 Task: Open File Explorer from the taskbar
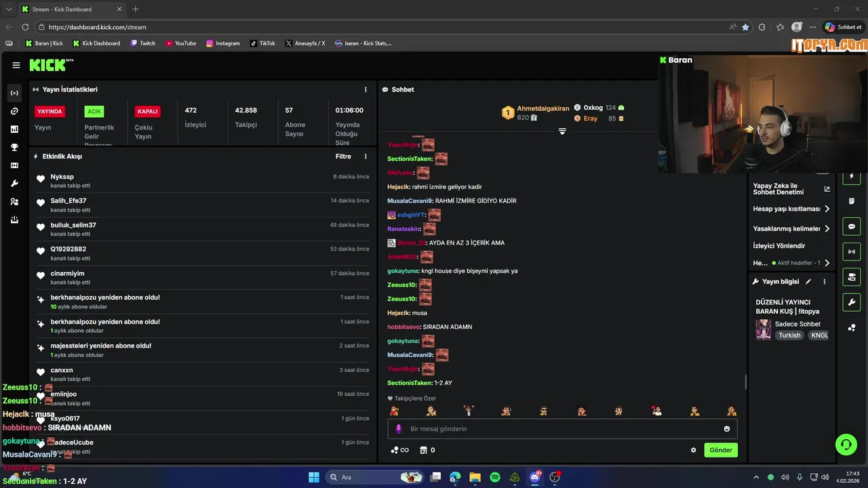pos(475,477)
